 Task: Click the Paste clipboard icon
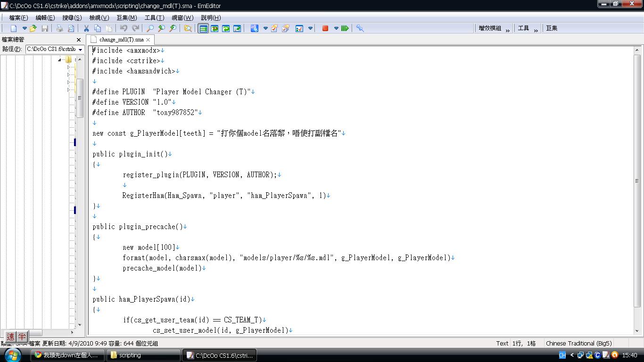(109, 28)
